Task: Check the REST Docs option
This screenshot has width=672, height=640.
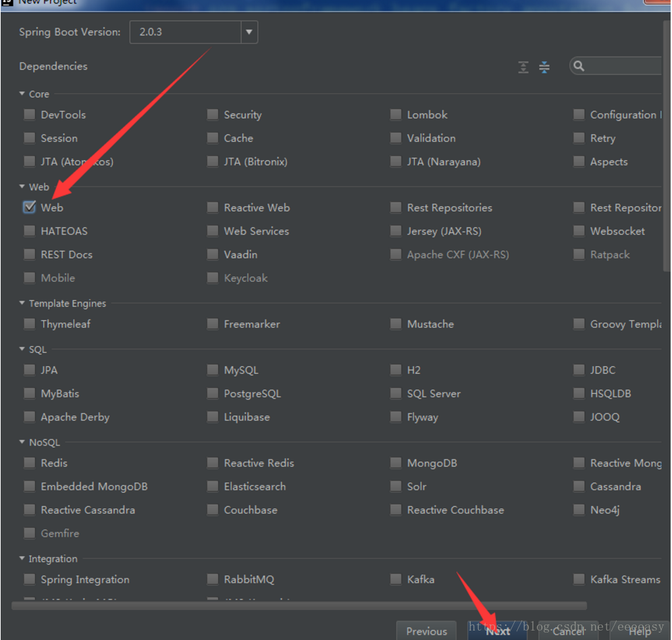Action: (x=30, y=254)
